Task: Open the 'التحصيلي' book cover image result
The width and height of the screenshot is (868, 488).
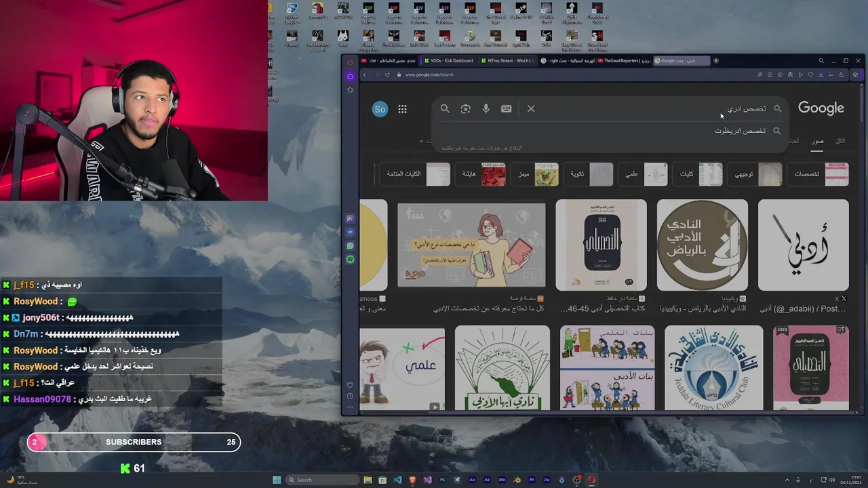Action: (601, 245)
